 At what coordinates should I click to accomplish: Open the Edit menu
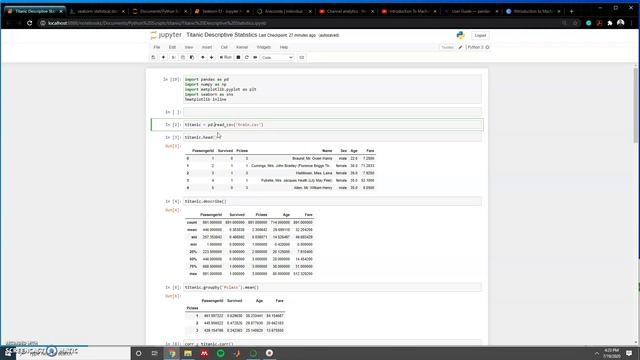[x=172, y=47]
